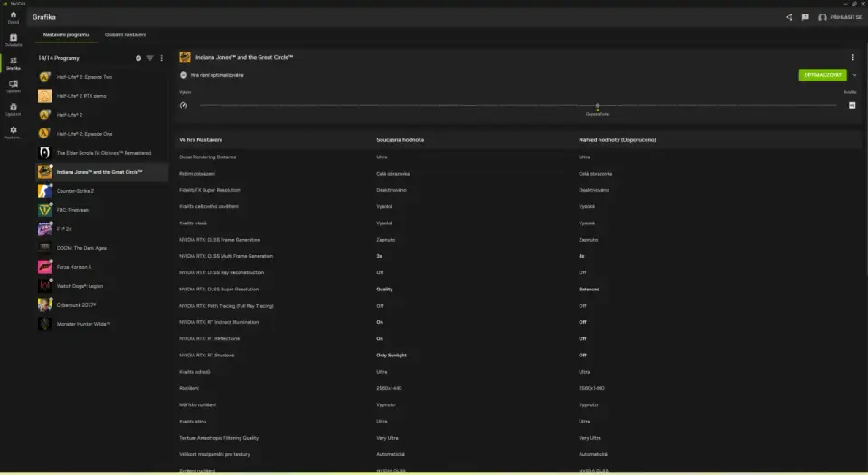Select DOOM: The Dark Ages entry
The width and height of the screenshot is (868, 475).
pos(102,248)
